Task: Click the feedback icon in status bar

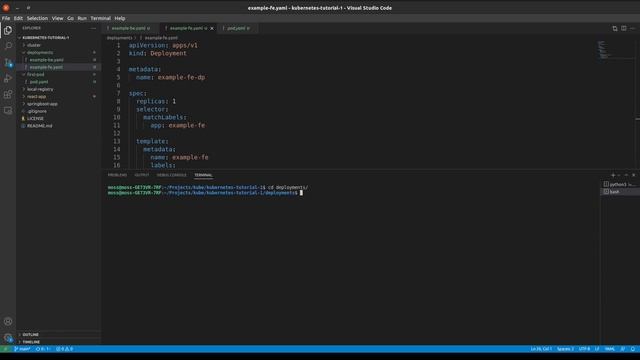Action: point(623,349)
